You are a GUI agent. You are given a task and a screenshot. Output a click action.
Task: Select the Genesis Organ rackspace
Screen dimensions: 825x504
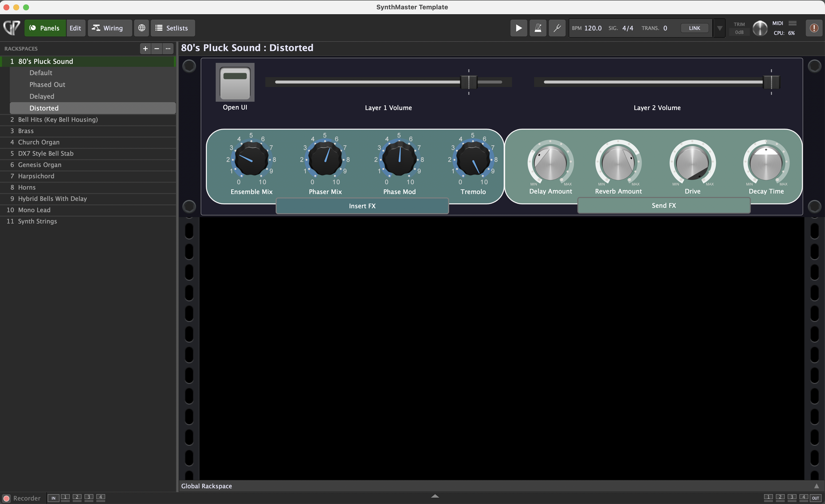[x=88, y=165]
